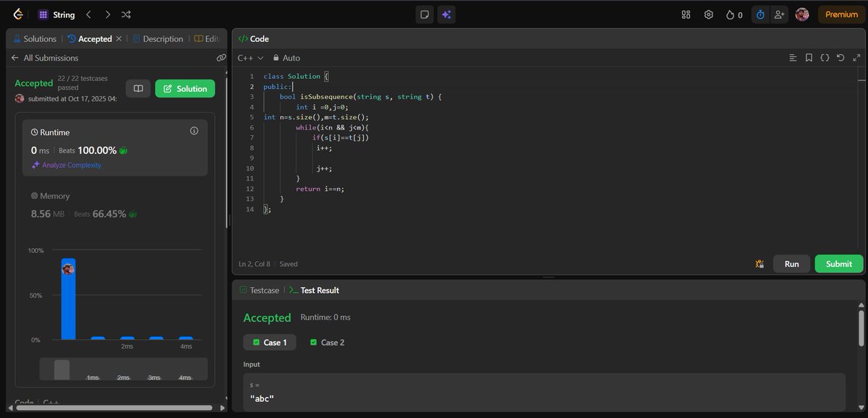Open the LeetCode home logo

pos(18,14)
